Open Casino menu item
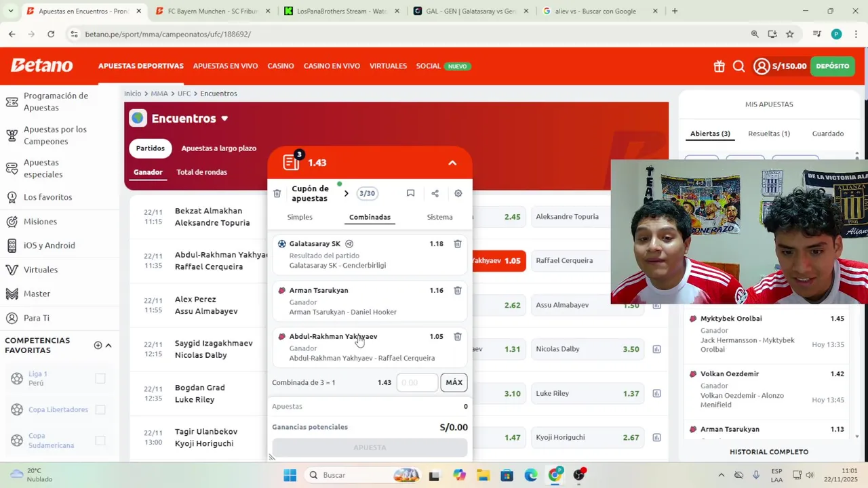 coord(281,66)
